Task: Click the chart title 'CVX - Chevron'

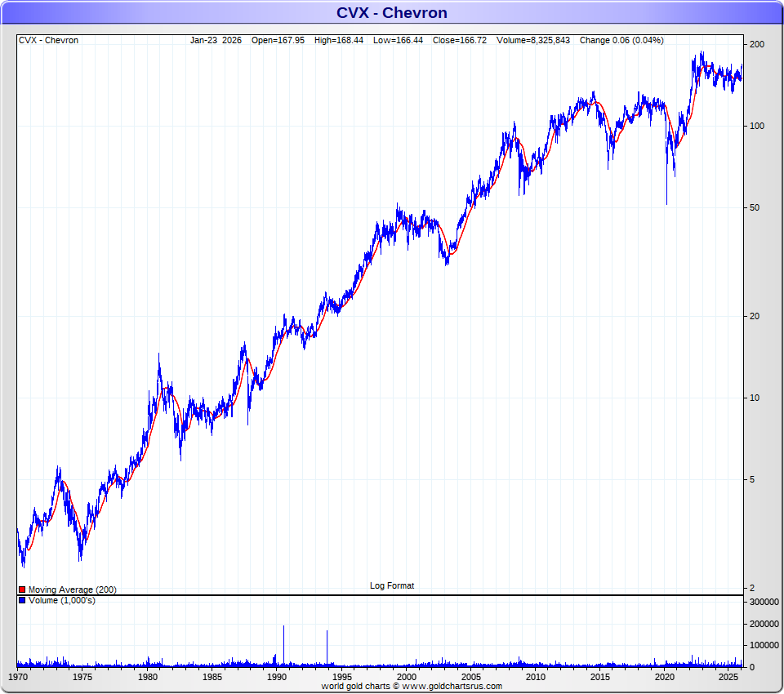Action: pos(391,12)
